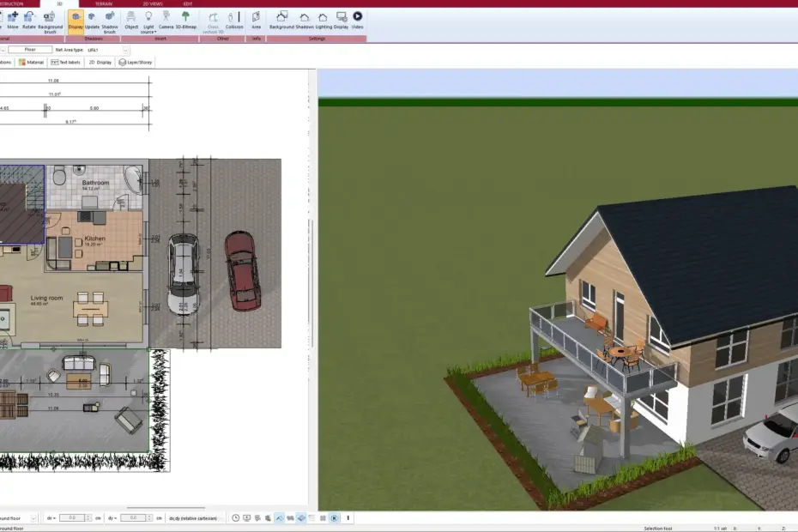The height and width of the screenshot is (532, 798).
Task: Toggle Collision detection
Action: [234, 21]
